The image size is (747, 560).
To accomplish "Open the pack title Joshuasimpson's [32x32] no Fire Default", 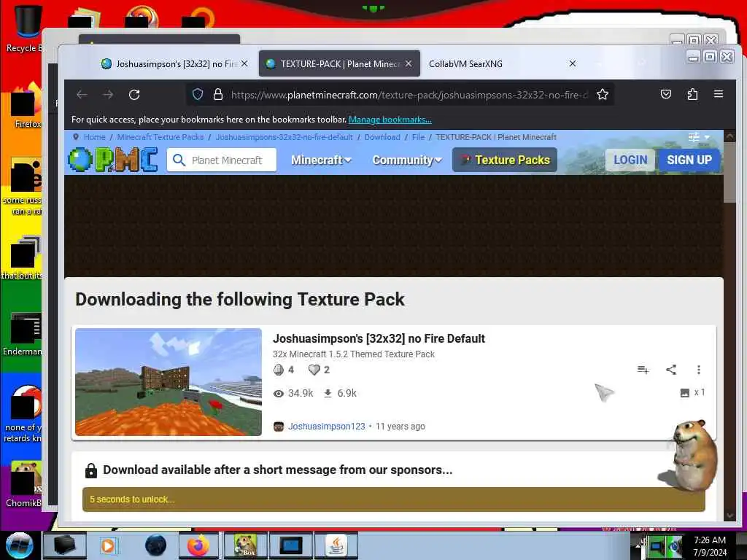I will (x=379, y=338).
